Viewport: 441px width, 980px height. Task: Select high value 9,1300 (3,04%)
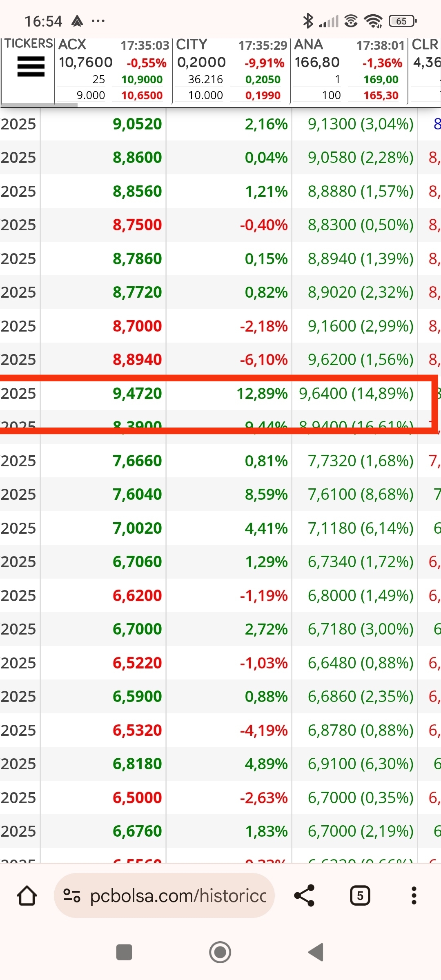pyautogui.click(x=361, y=124)
